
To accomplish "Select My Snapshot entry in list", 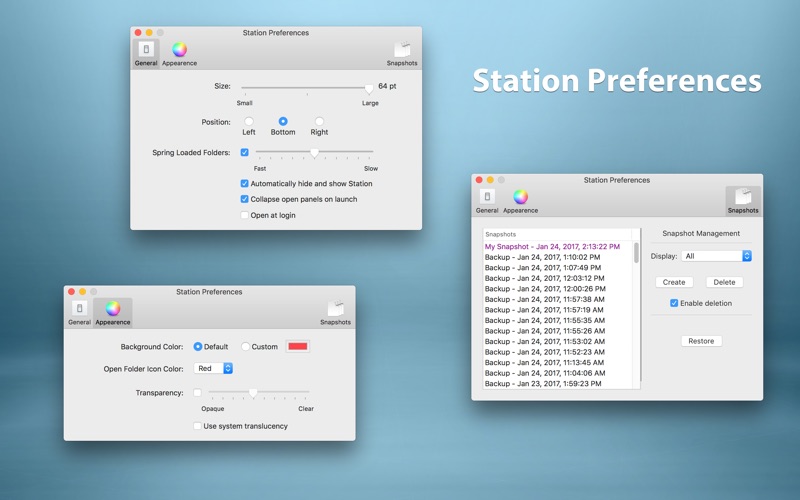I will click(552, 246).
